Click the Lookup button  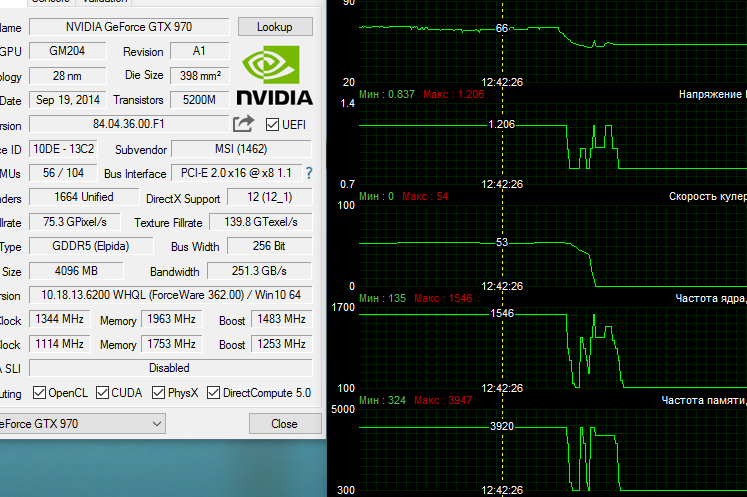[275, 27]
